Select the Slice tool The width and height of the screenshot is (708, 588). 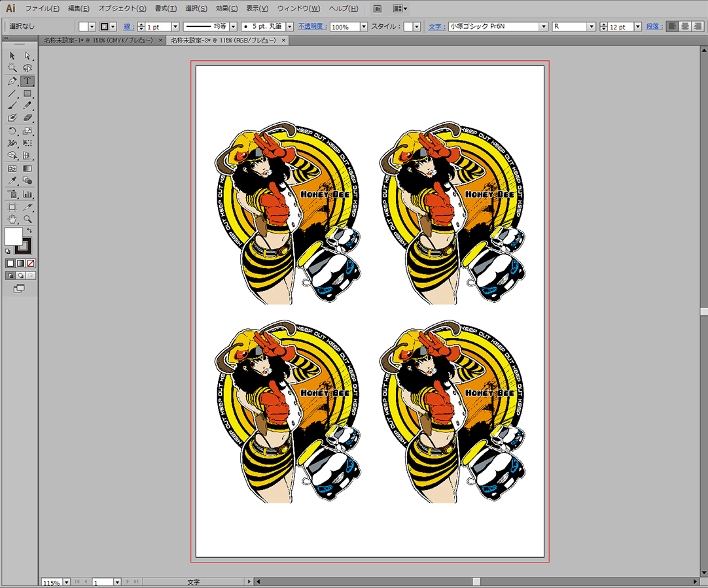coord(27,207)
